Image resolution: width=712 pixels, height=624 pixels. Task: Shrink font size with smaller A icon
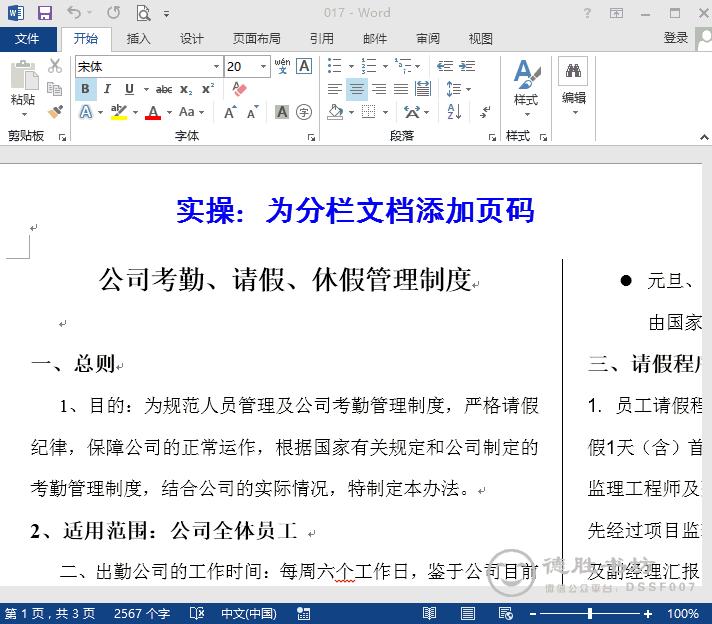[252, 112]
